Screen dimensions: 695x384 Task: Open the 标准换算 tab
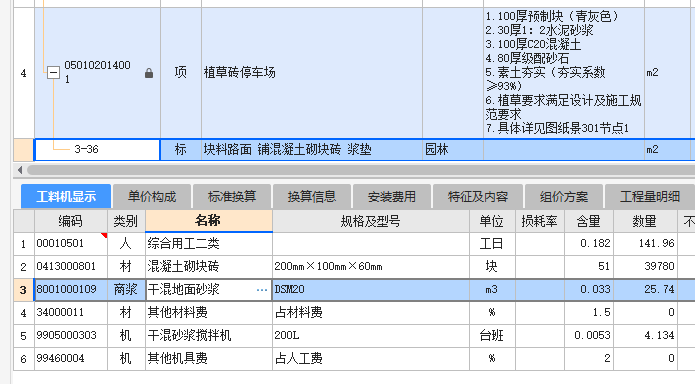pyautogui.click(x=232, y=196)
